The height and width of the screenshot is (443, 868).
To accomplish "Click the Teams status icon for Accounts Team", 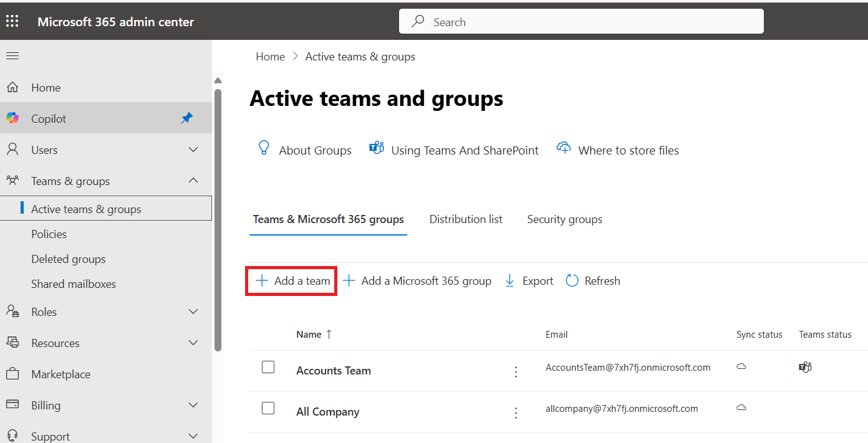I will 805,367.
